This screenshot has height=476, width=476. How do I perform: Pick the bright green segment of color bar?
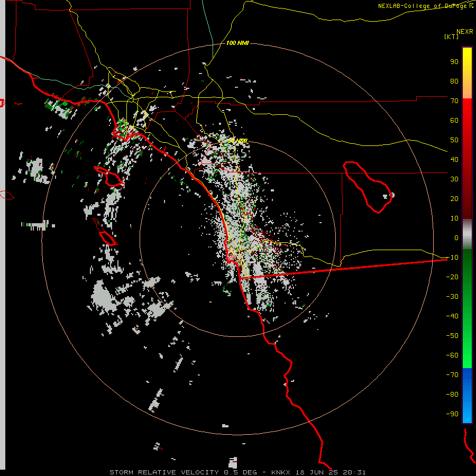pyautogui.click(x=467, y=349)
